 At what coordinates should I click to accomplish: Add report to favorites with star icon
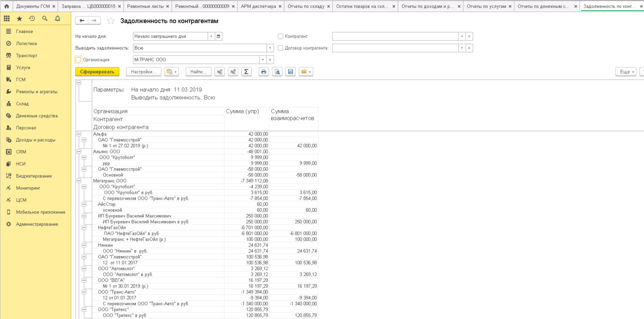[x=111, y=21]
